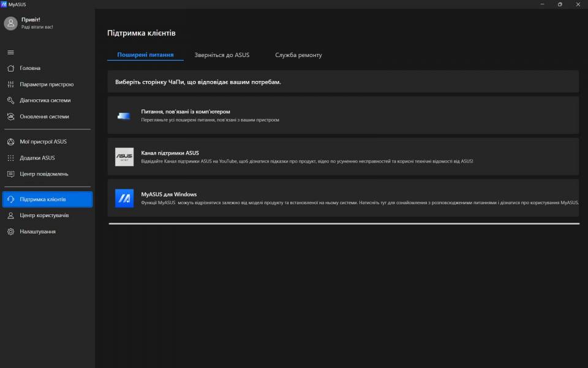The image size is (588, 368).
Task: Minimize the MyASUS window
Action: click(542, 4)
